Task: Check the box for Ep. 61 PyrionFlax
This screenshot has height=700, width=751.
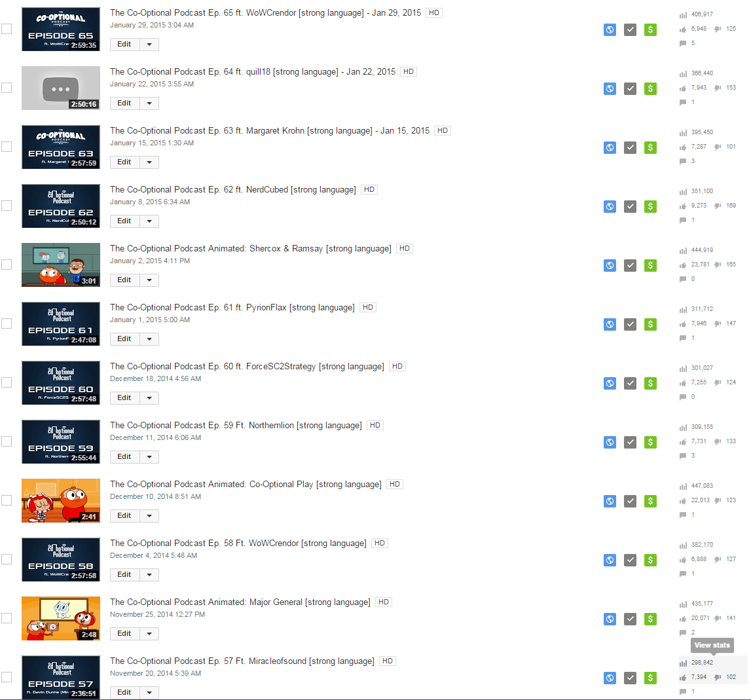Action: click(x=7, y=323)
